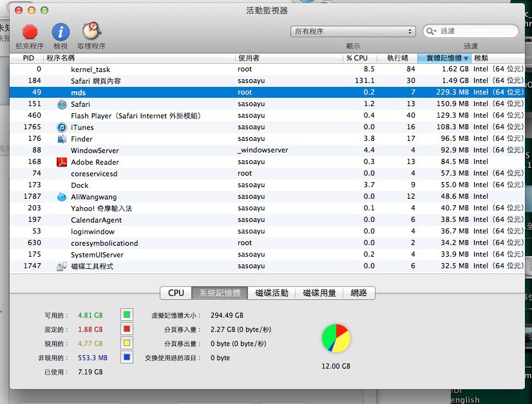
Task: Click the Adobe Reader red icon
Action: coord(62,162)
